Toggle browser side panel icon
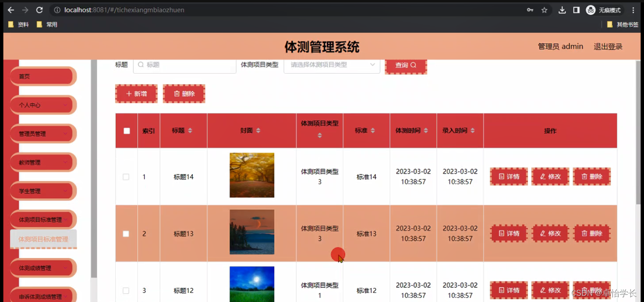This screenshot has height=302, width=644. 576,10
